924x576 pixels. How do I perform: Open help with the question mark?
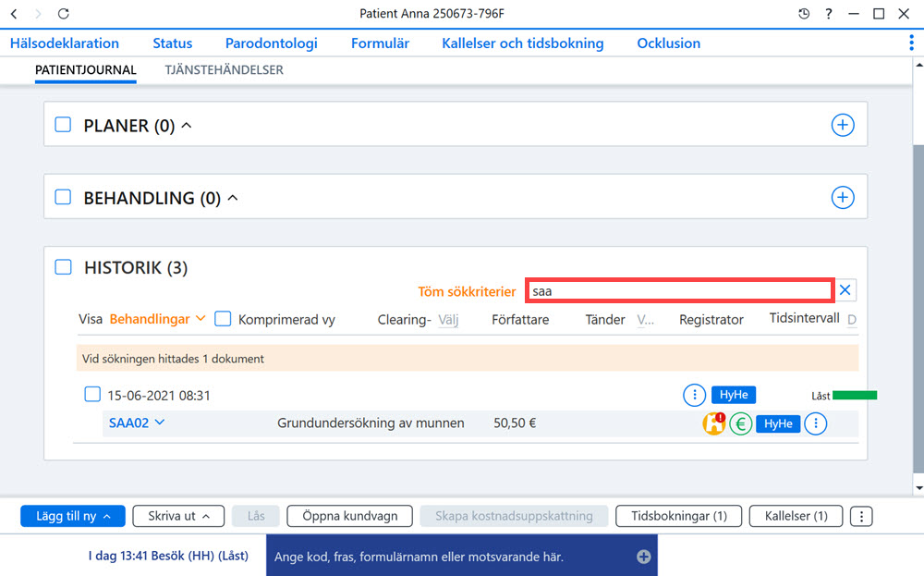829,14
